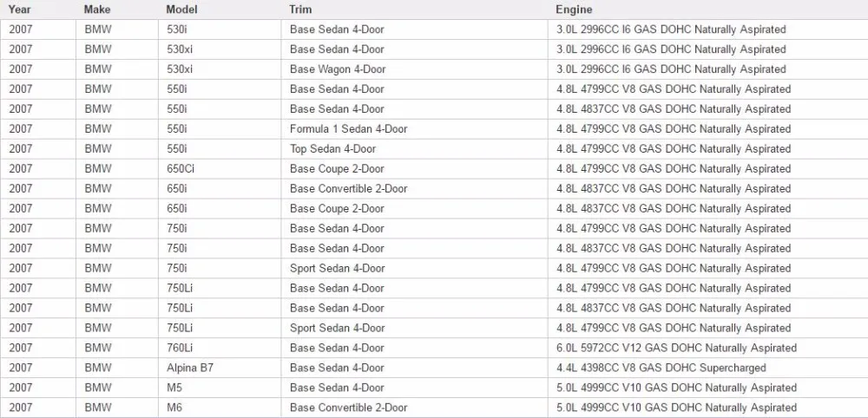The image size is (868, 418).
Task: Click the Make column header
Action: [x=117, y=10]
